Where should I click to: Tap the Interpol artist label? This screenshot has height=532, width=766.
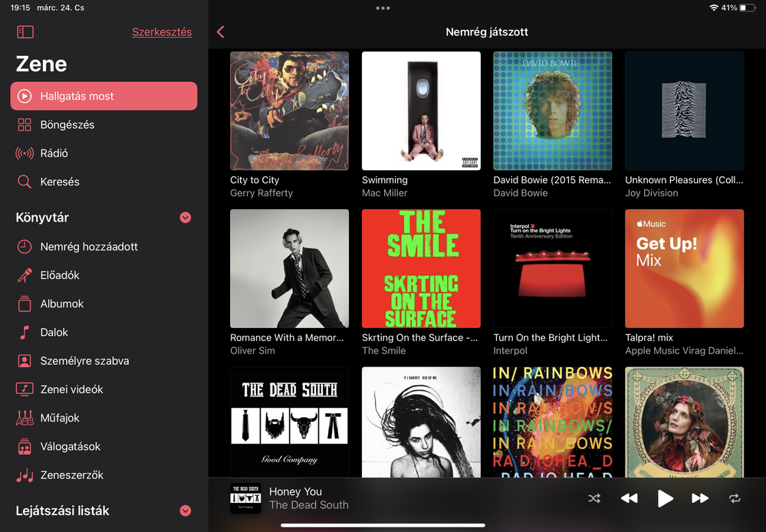[511, 351]
